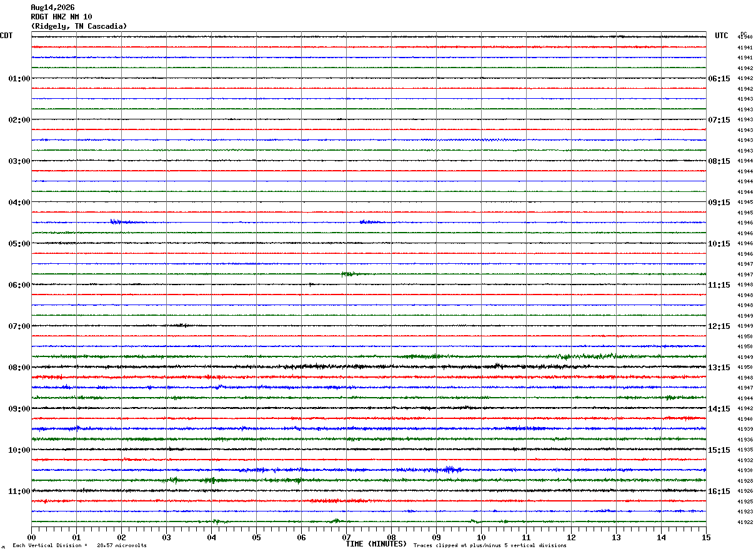
Task: Click minute 15 on the time axis
Action: [706, 537]
